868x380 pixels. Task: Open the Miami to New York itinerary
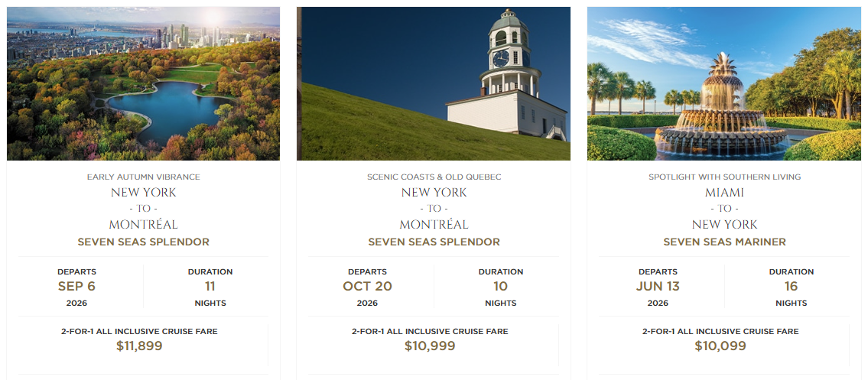coord(724,209)
